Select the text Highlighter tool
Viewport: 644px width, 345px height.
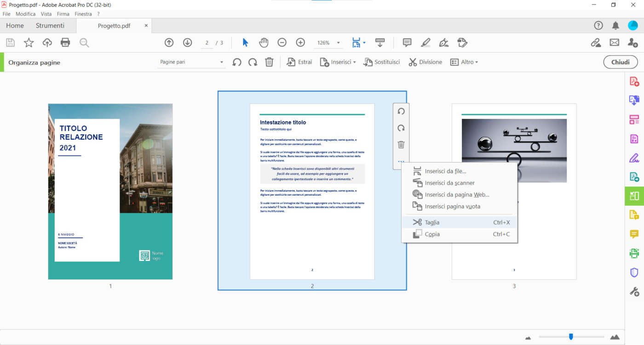click(425, 42)
